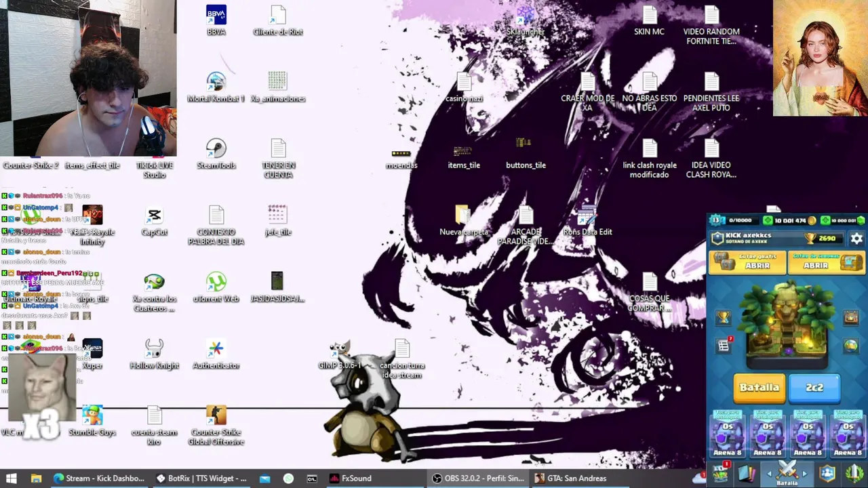The image size is (868, 488).
Task: Open Xa contra los Guatreros shortcut
Action: 155,292
